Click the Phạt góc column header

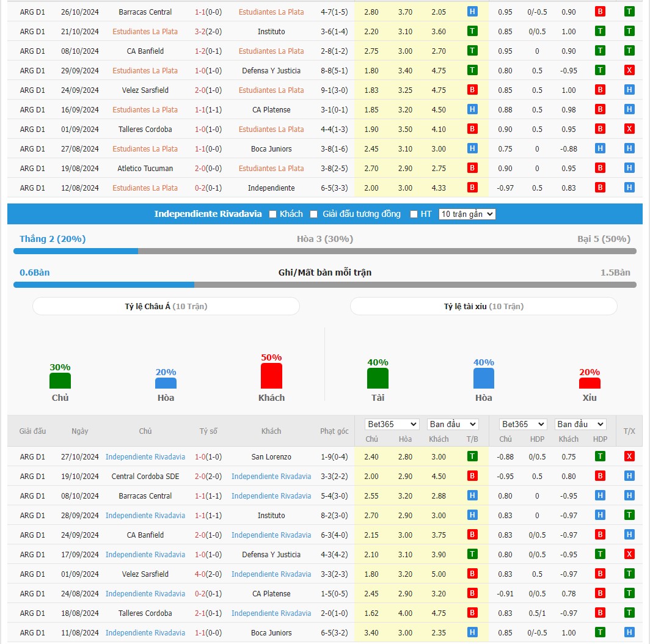point(334,431)
